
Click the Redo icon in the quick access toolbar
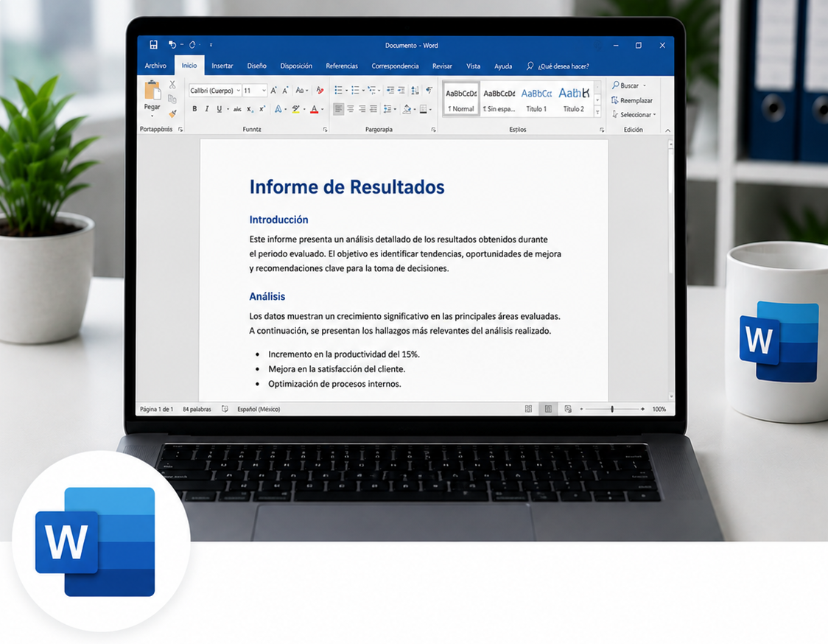(x=193, y=45)
